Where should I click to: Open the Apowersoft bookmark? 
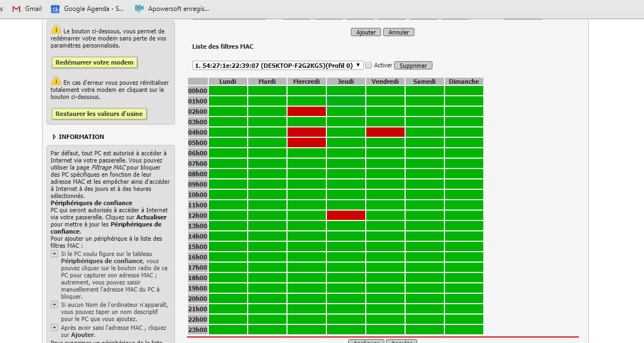pyautogui.click(x=172, y=9)
